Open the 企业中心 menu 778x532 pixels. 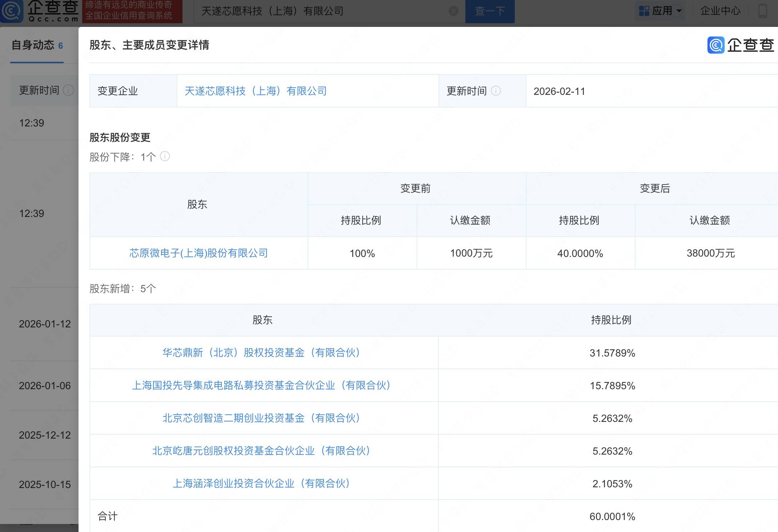coord(720,11)
